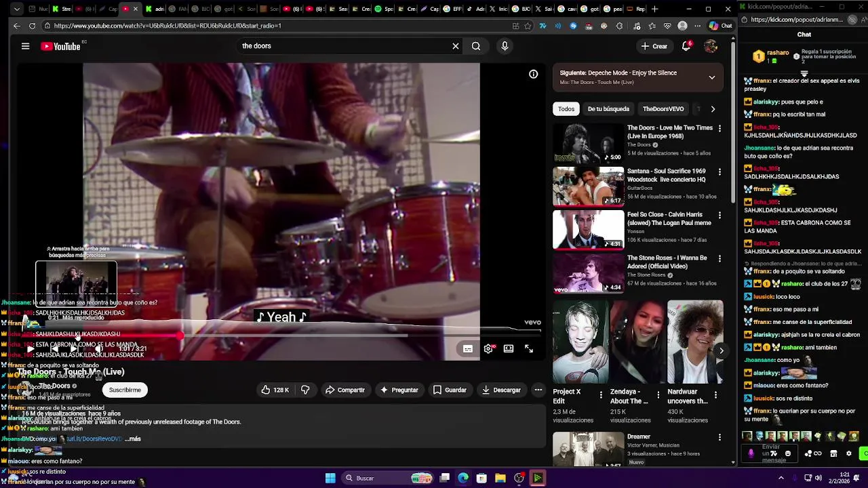This screenshot has height=488, width=868.
Task: Click the Crear button
Action: (x=654, y=46)
